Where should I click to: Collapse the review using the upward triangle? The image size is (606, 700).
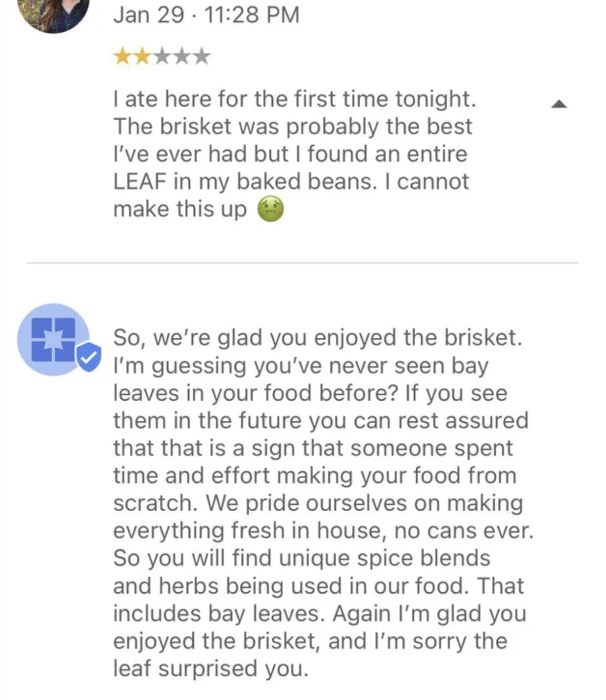(559, 103)
